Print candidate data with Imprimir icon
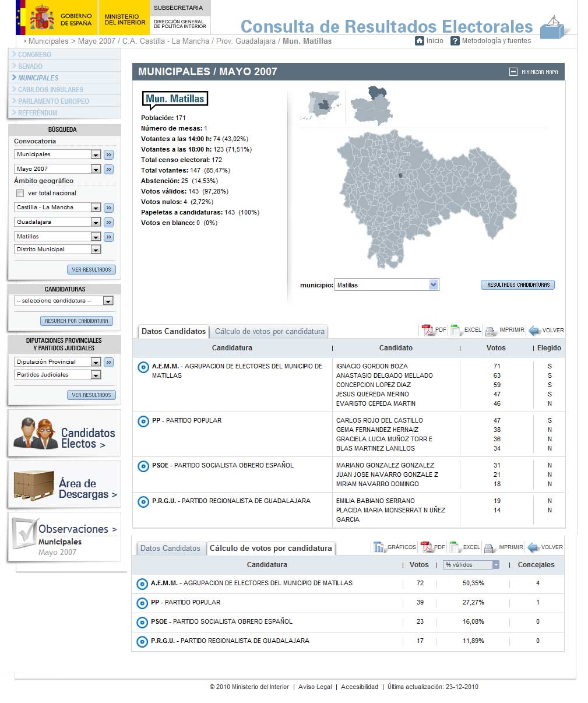This screenshot has height=703, width=588. [x=491, y=331]
